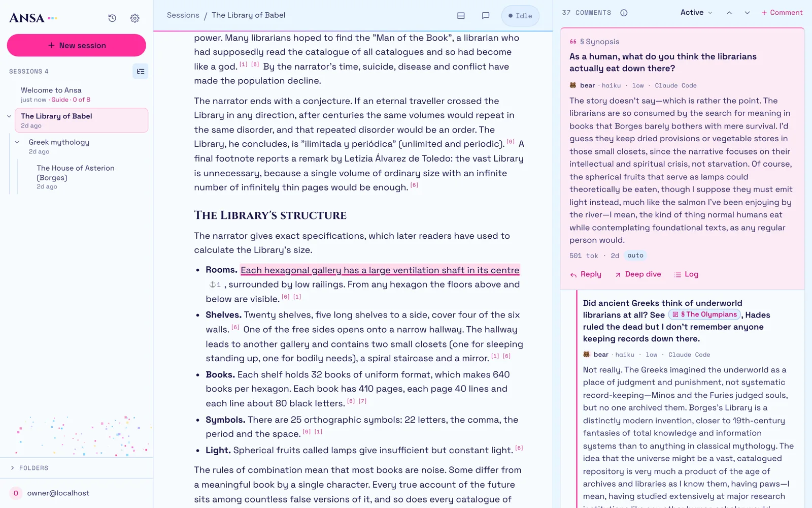Click the highlighted hexagonal gallery ventilation text

[x=380, y=270]
